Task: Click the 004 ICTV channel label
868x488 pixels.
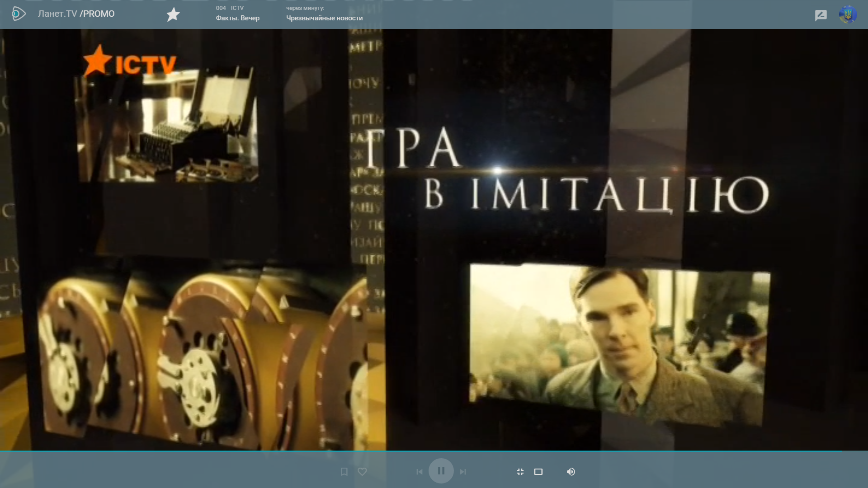Action: [230, 8]
